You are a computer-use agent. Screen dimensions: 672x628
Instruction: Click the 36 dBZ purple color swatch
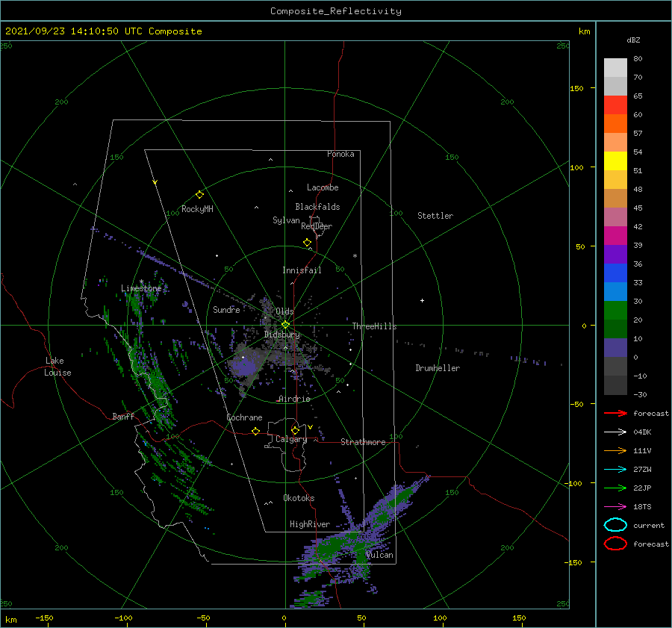tap(615, 254)
